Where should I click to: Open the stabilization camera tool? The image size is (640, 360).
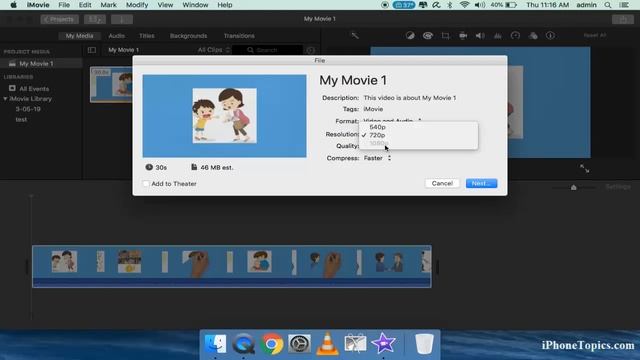tap(463, 36)
